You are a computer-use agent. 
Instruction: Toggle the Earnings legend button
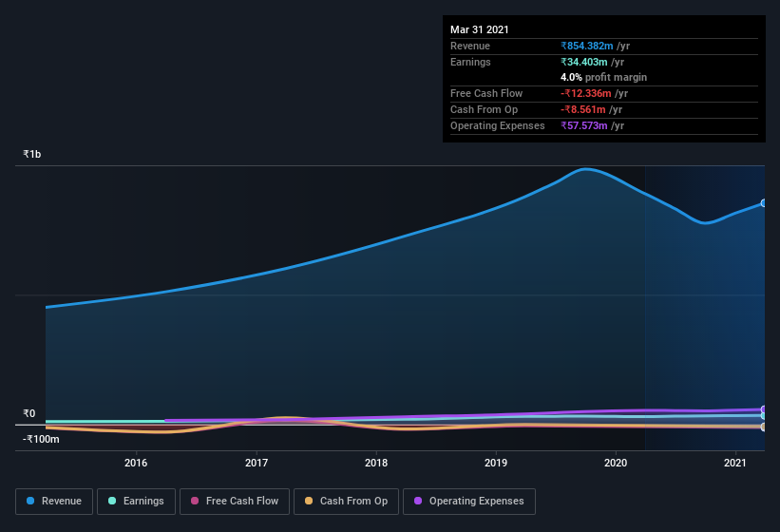click(x=136, y=502)
